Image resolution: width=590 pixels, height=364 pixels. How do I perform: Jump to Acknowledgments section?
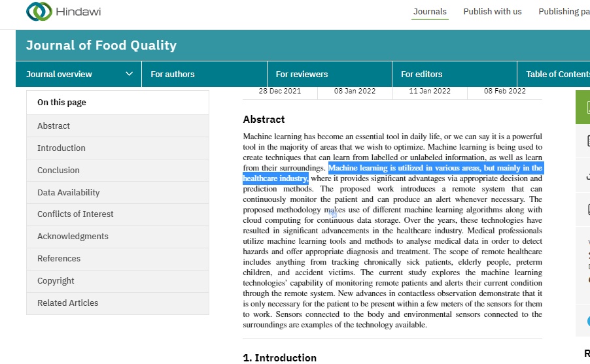pos(73,236)
